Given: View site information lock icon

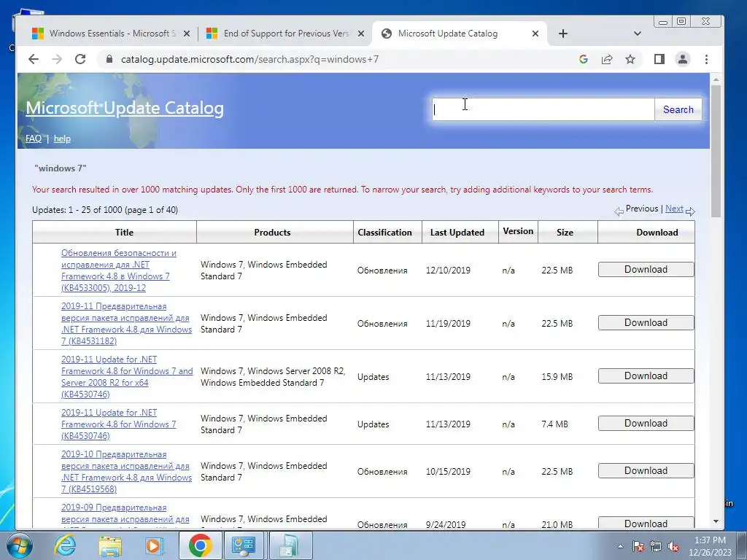Looking at the screenshot, I should point(109,59).
